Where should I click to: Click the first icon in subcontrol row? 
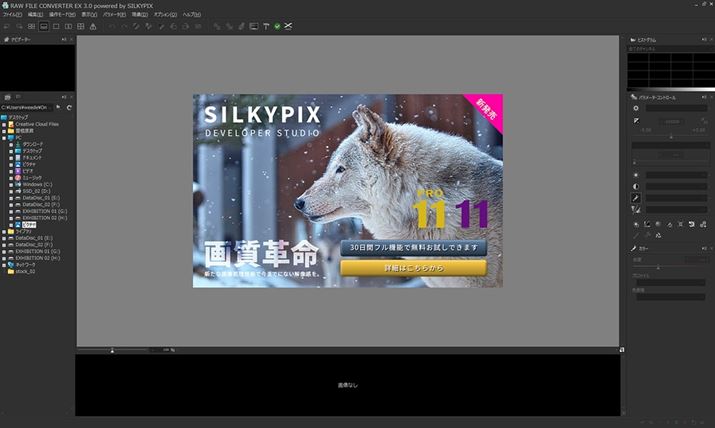pyautogui.click(x=636, y=224)
